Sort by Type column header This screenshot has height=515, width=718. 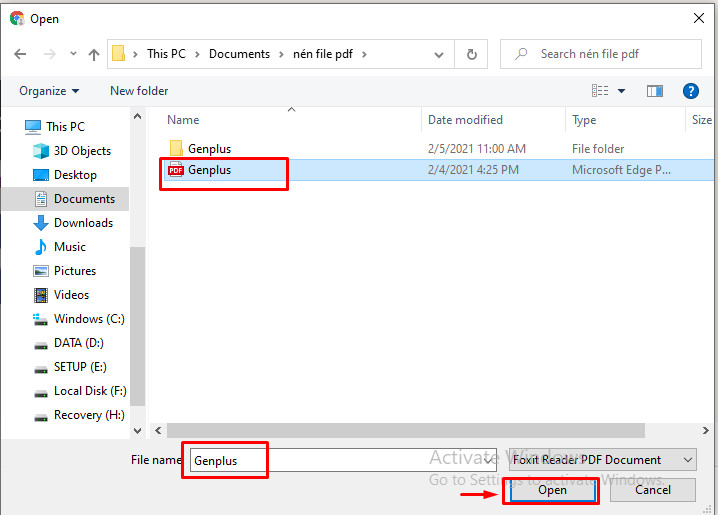[x=584, y=120]
